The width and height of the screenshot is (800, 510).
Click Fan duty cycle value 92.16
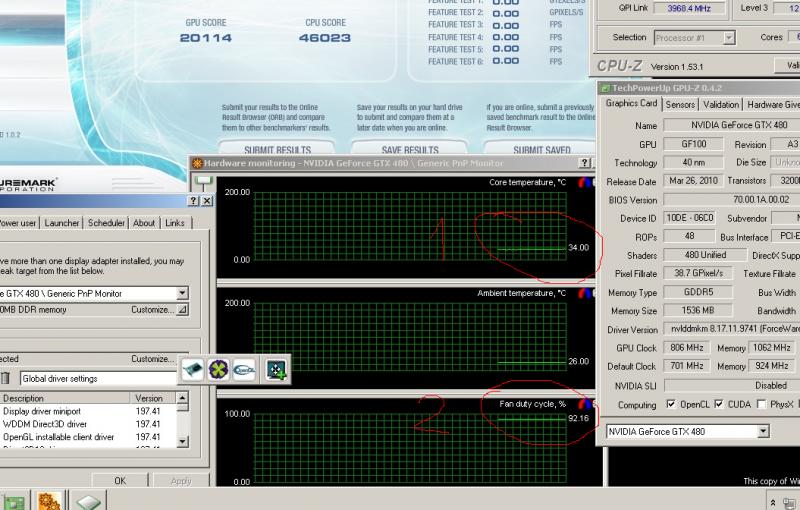(x=579, y=418)
